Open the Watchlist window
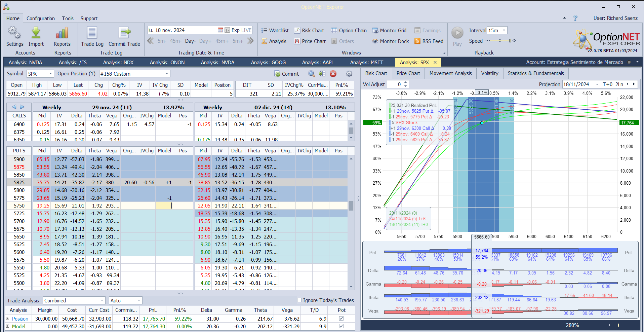Viewport: 644px width, 332px height. point(275,31)
